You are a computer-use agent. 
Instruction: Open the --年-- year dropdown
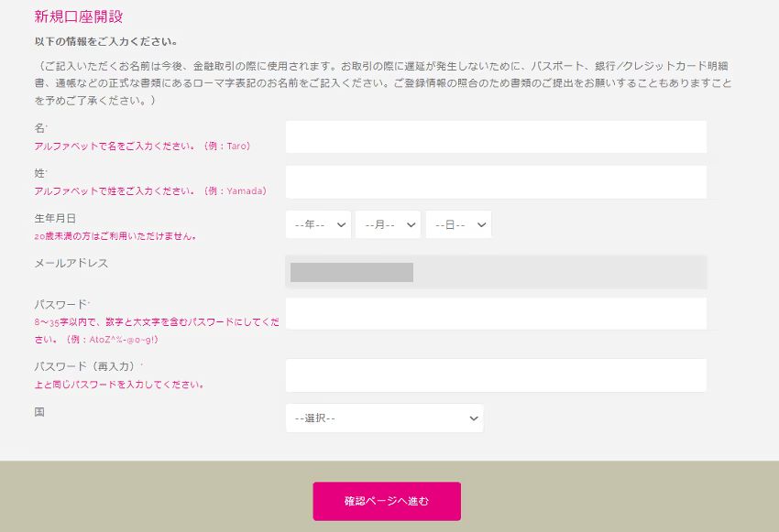coord(316,223)
